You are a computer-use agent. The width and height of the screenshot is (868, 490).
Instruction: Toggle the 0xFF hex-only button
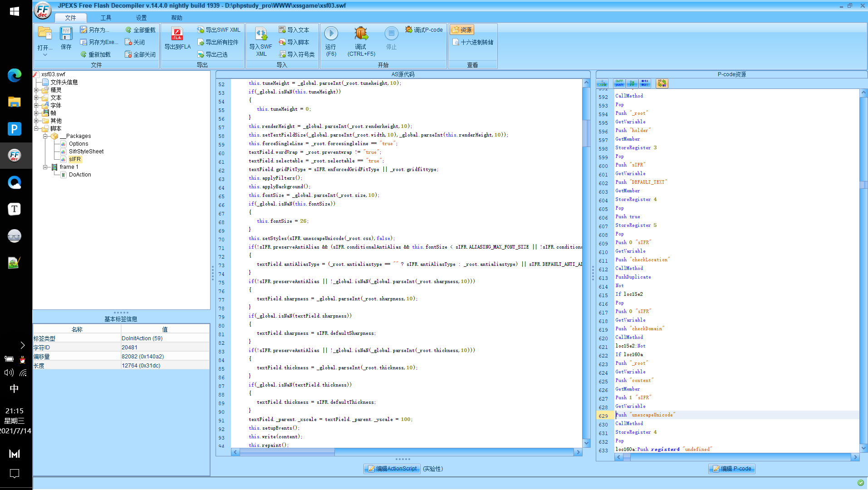click(632, 83)
